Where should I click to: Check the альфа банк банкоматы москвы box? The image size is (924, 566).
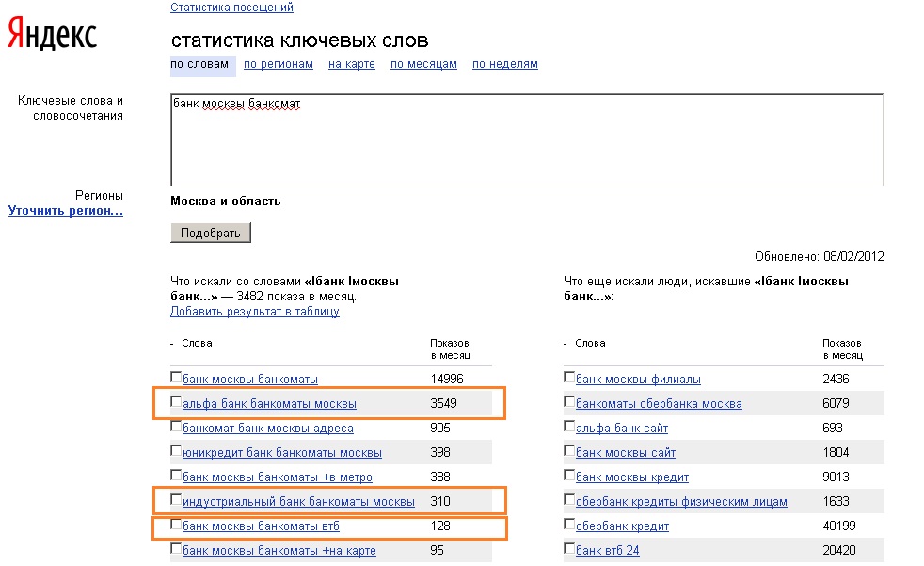click(176, 402)
